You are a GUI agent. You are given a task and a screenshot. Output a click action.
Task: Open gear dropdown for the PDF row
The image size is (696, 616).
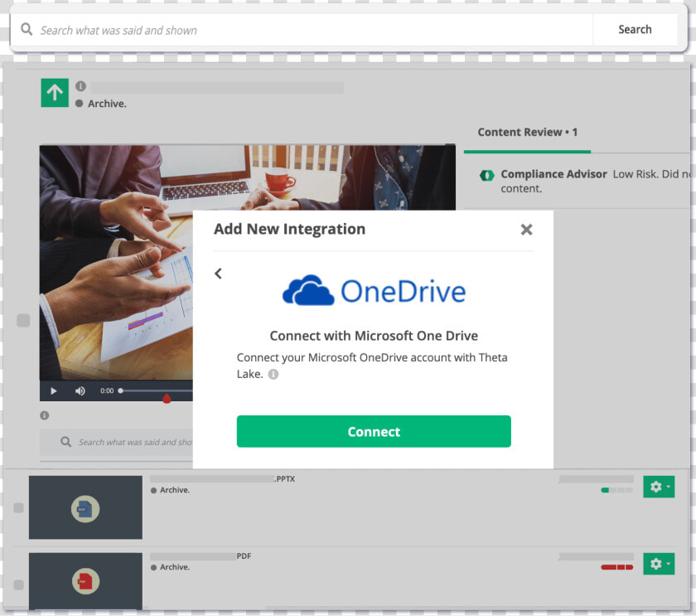click(659, 564)
